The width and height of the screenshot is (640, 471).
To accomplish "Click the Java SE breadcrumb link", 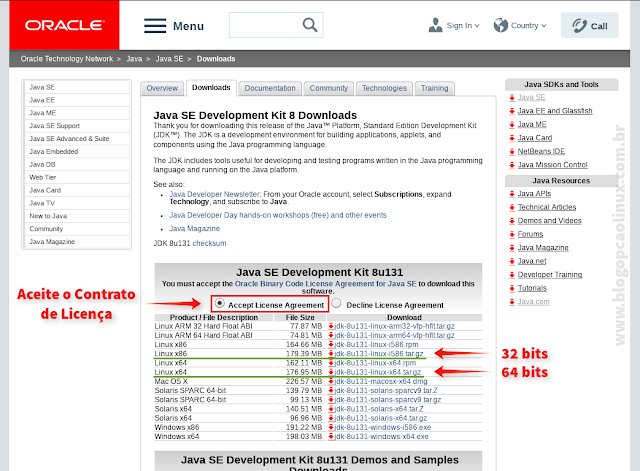I will tap(169, 59).
